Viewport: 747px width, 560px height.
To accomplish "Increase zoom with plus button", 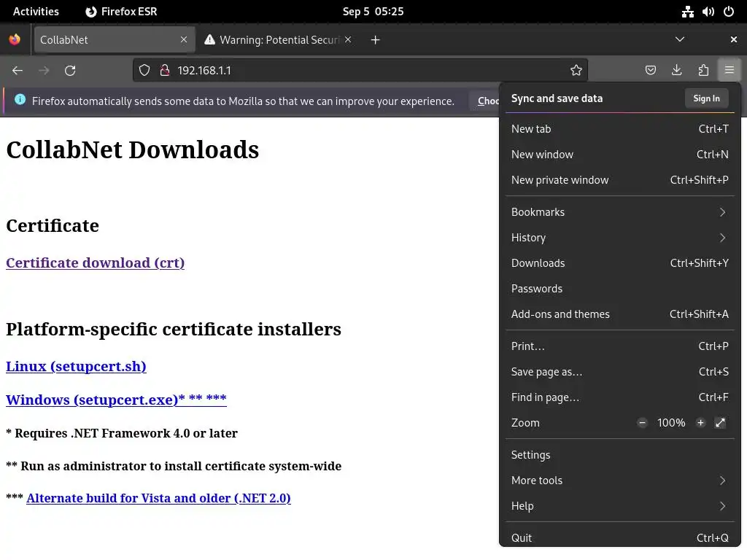I will click(700, 423).
